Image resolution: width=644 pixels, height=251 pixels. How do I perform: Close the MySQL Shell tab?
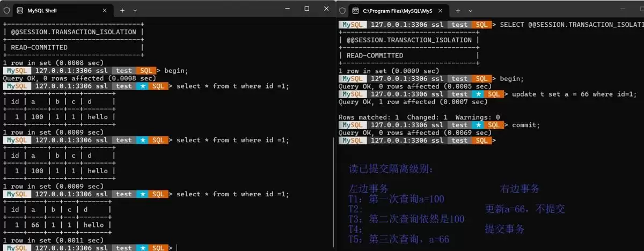pyautogui.click(x=104, y=10)
